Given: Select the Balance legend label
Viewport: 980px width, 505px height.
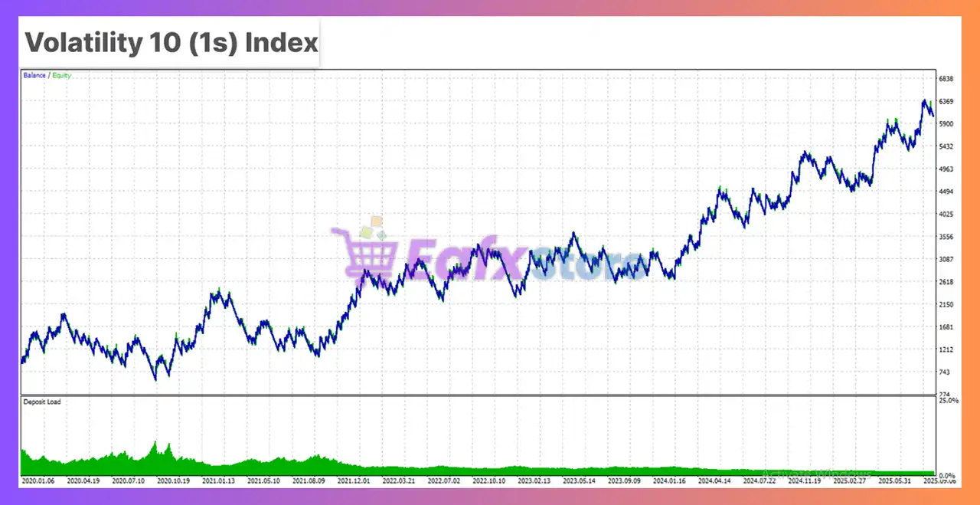Looking at the screenshot, I should tap(34, 76).
